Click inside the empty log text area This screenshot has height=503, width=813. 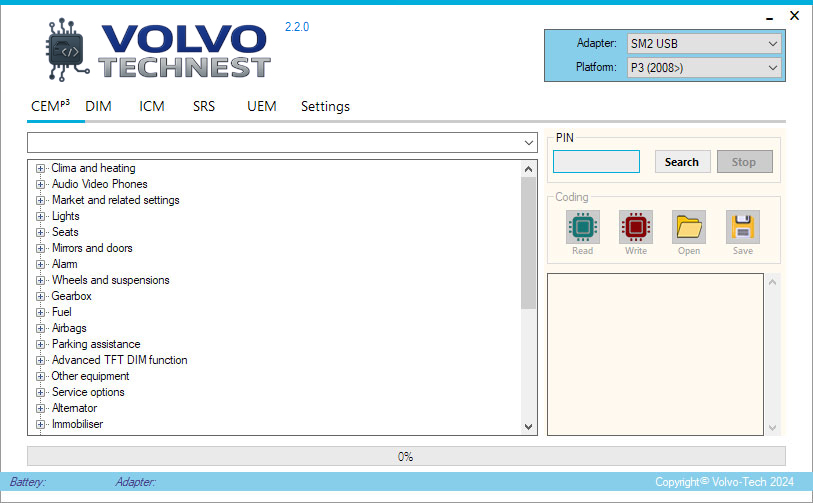pyautogui.click(x=655, y=354)
